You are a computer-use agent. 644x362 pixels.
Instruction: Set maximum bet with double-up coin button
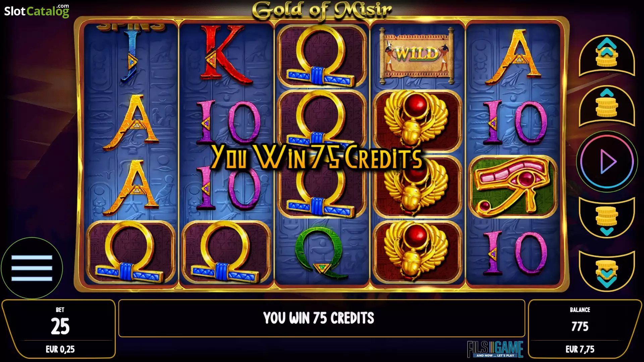[x=607, y=55]
